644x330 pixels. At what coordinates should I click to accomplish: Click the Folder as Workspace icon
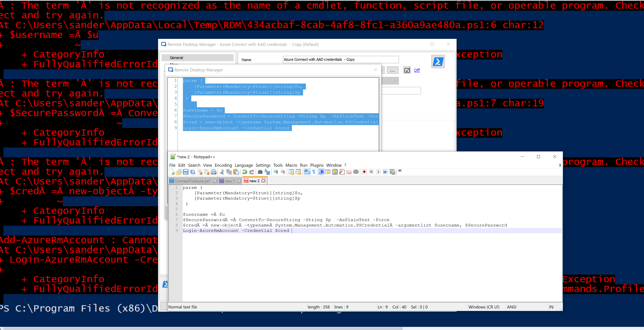349,172
